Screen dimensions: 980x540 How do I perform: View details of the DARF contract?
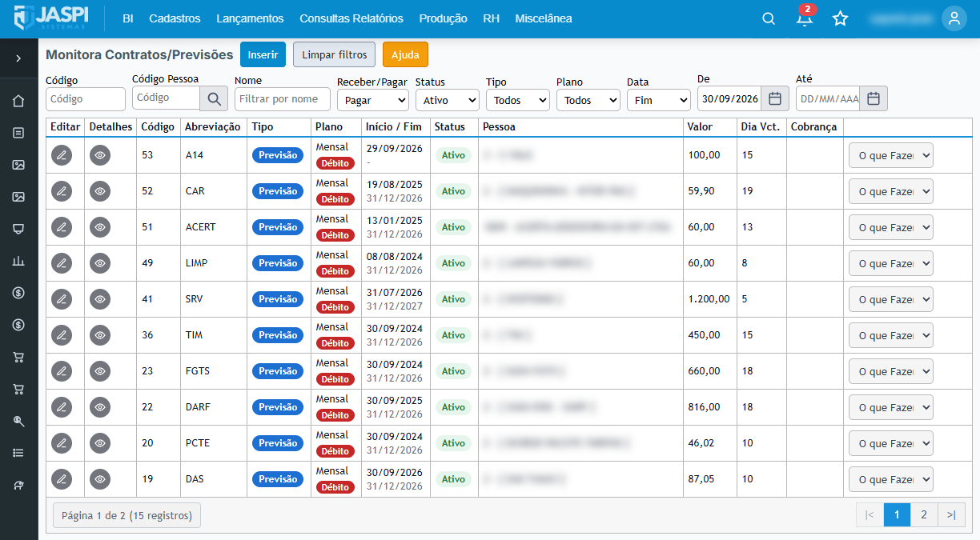[100, 407]
